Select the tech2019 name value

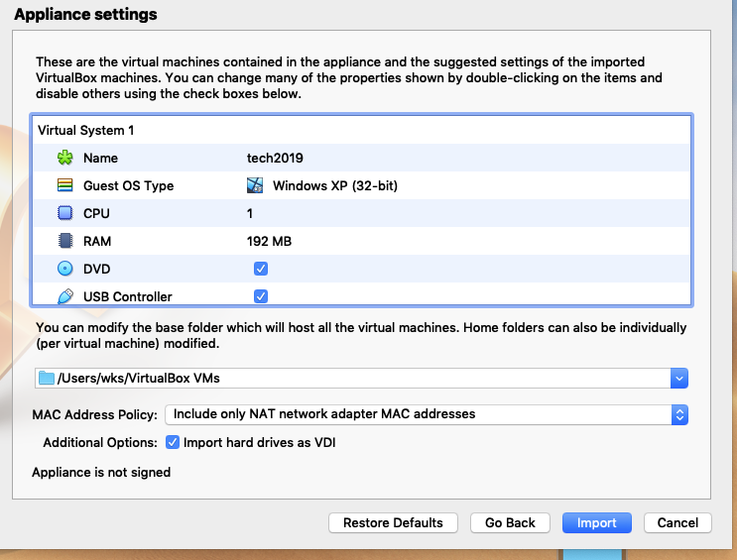click(275, 158)
